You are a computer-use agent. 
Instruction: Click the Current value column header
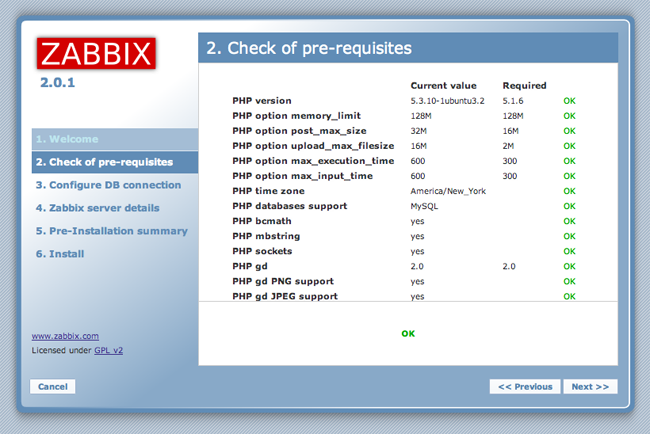coord(444,85)
